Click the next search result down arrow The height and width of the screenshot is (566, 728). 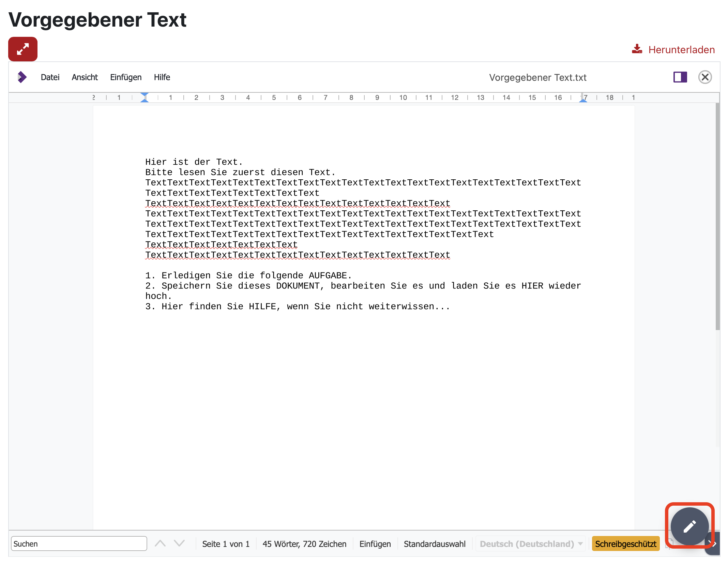click(179, 543)
